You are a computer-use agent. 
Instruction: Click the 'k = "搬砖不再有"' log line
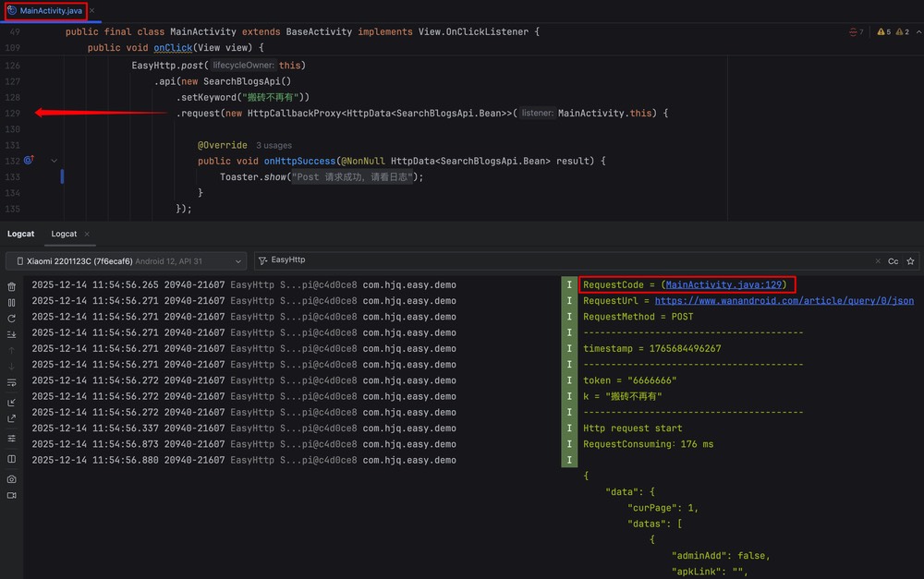point(622,396)
